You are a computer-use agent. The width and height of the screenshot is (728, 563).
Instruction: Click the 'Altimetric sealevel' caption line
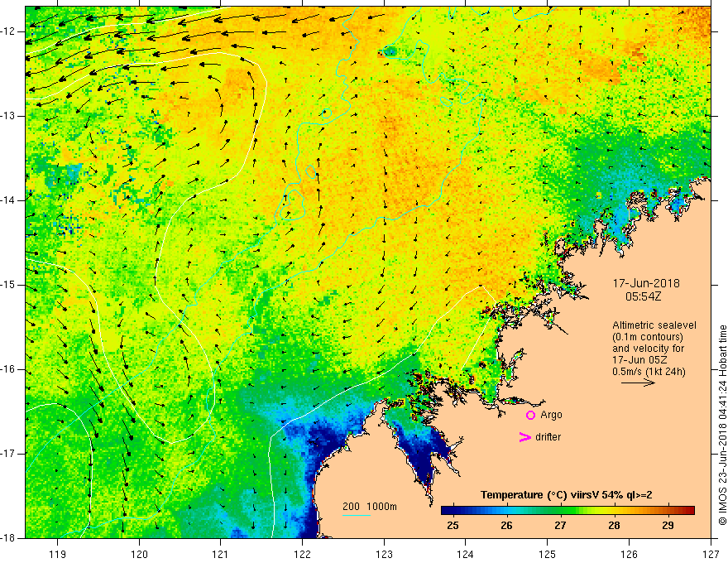coord(654,325)
